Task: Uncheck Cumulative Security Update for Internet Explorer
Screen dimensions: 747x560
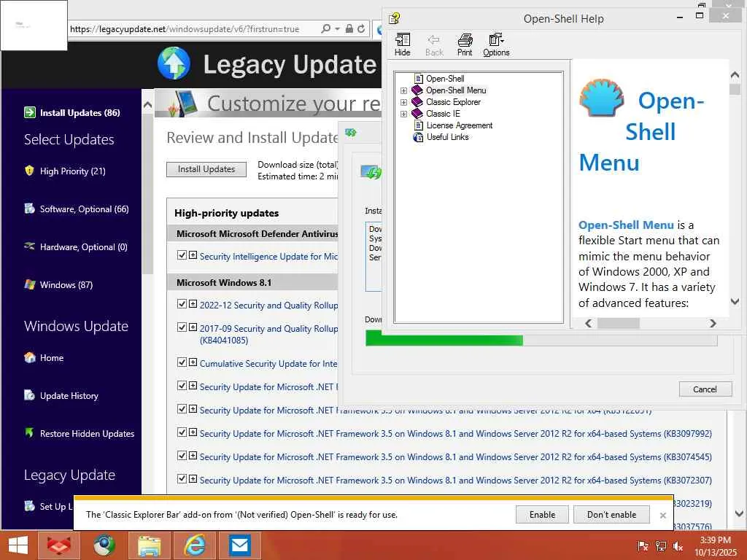Action: tap(182, 362)
